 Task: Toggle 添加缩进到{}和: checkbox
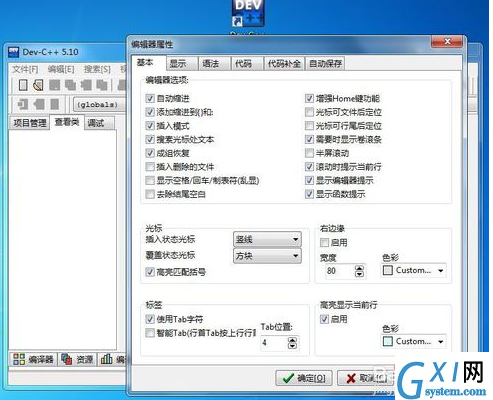pos(150,112)
